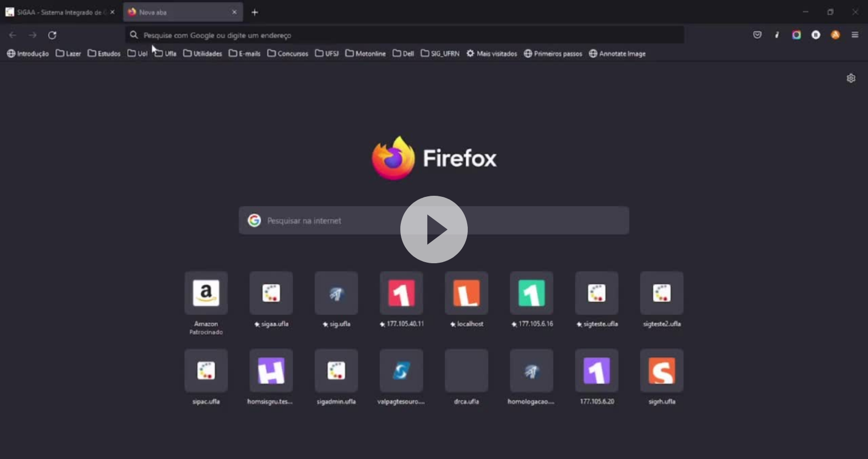868x459 pixels.
Task: Click the round white extension icon
Action: pos(815,35)
